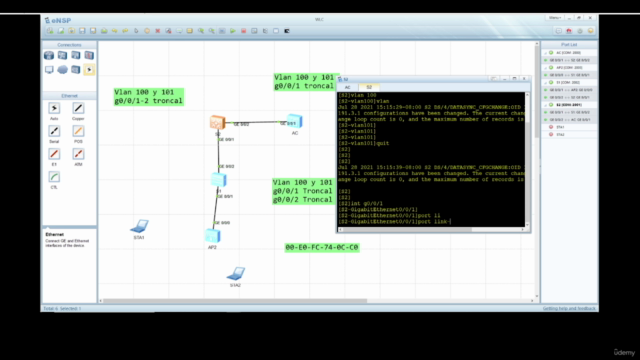Click the S1 switch on canvas
Screen dimensions: 640x360
[x=219, y=180]
